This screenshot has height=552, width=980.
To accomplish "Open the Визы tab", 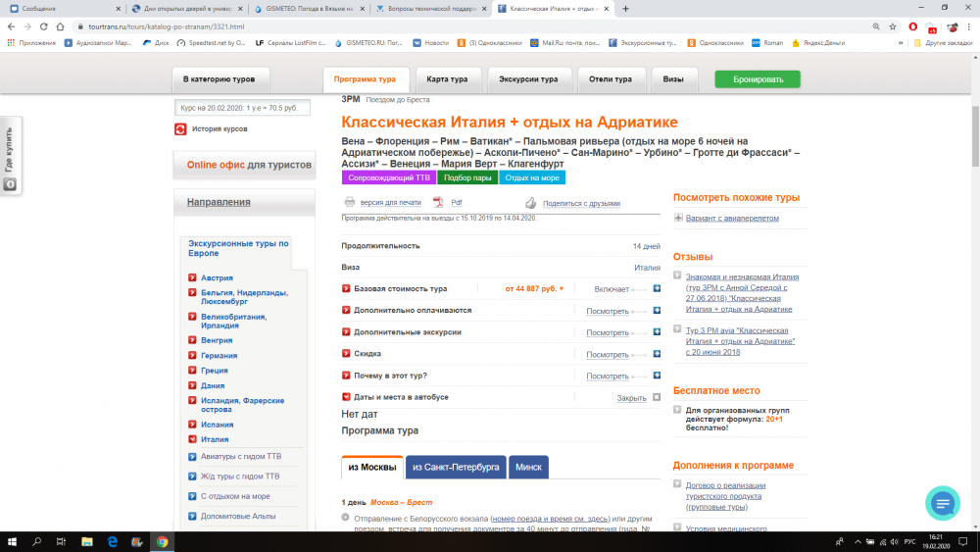I will [x=673, y=79].
